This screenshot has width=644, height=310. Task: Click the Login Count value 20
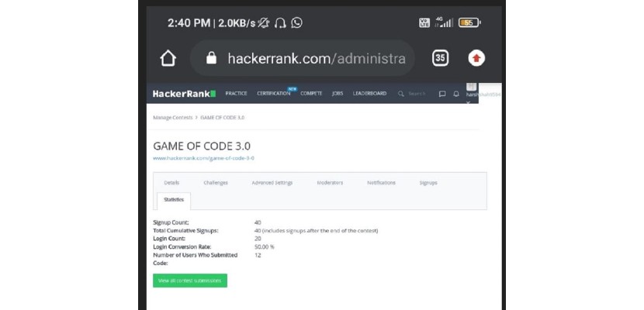click(x=258, y=239)
